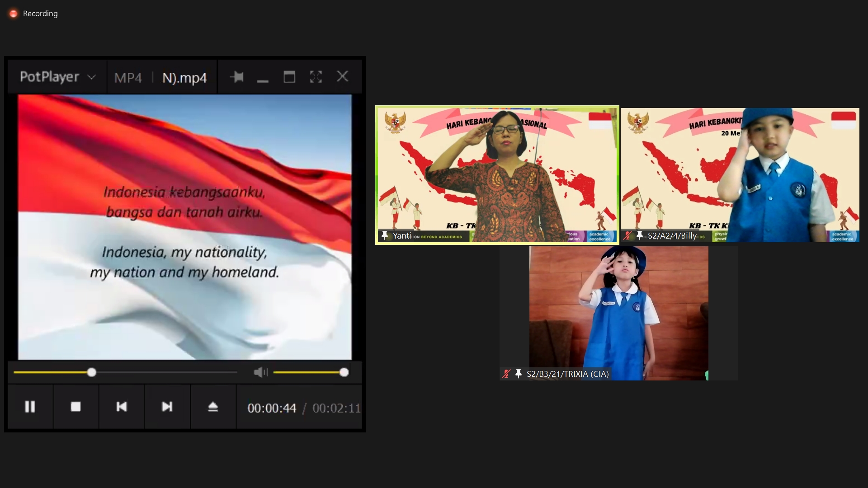Viewport: 868px width, 488px height.
Task: Click the red Recording indicator icon
Action: pyautogui.click(x=14, y=14)
